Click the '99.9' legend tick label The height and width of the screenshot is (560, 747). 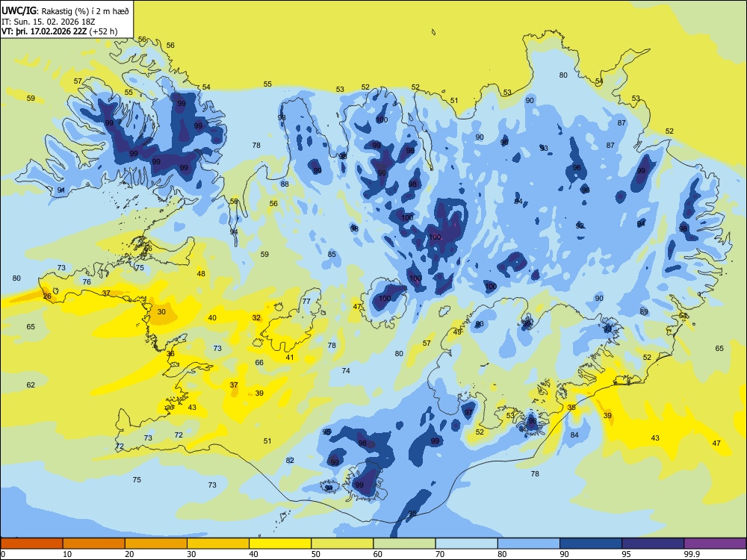click(692, 554)
